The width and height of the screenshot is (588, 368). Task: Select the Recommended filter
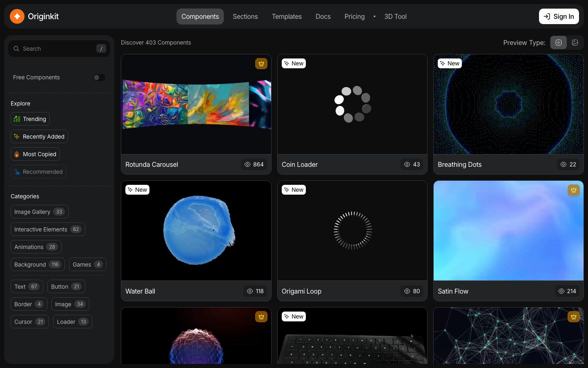[x=38, y=172]
